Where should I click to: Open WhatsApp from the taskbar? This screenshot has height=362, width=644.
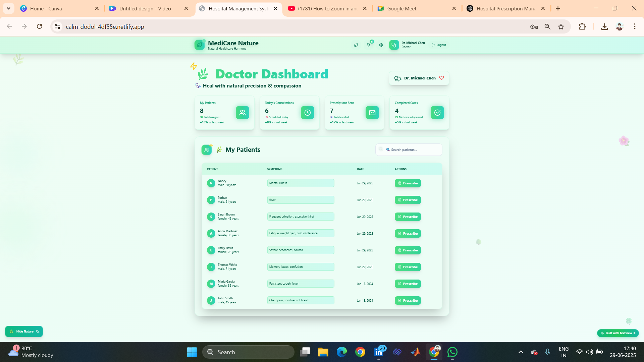coord(452,352)
